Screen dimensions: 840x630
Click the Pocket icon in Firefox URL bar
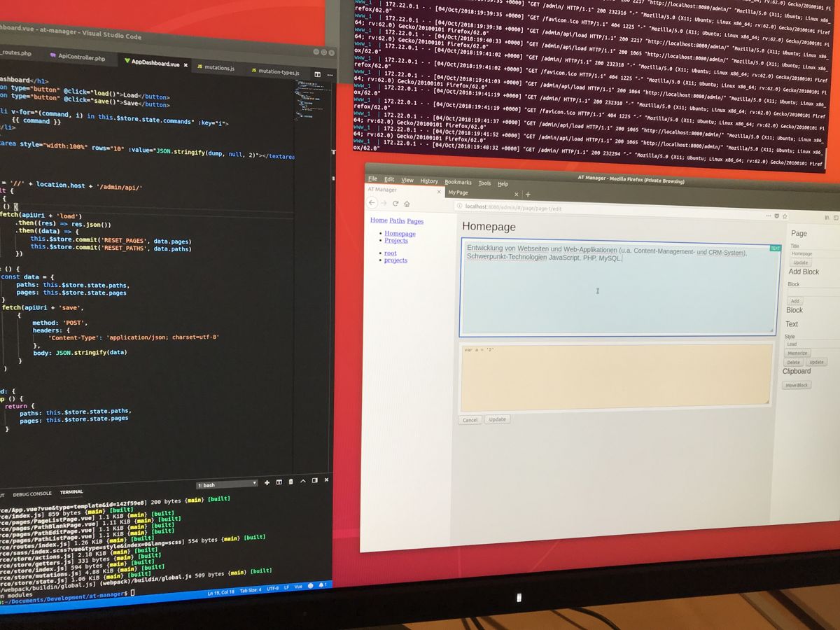pyautogui.click(x=777, y=216)
